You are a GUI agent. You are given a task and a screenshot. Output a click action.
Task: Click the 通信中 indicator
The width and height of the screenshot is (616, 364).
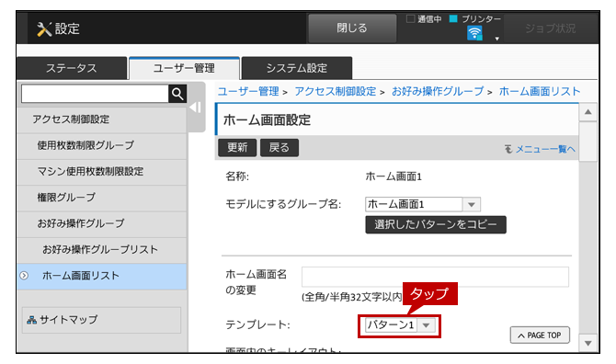point(424,19)
